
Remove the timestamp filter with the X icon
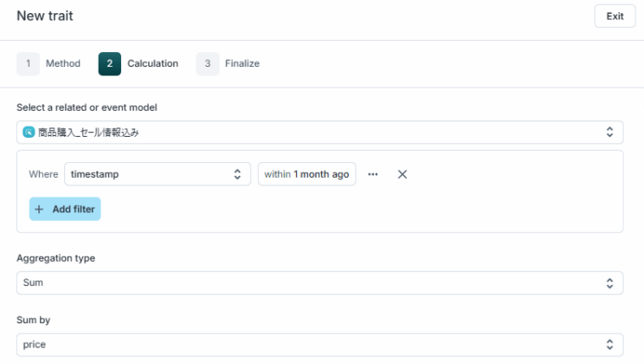click(402, 174)
